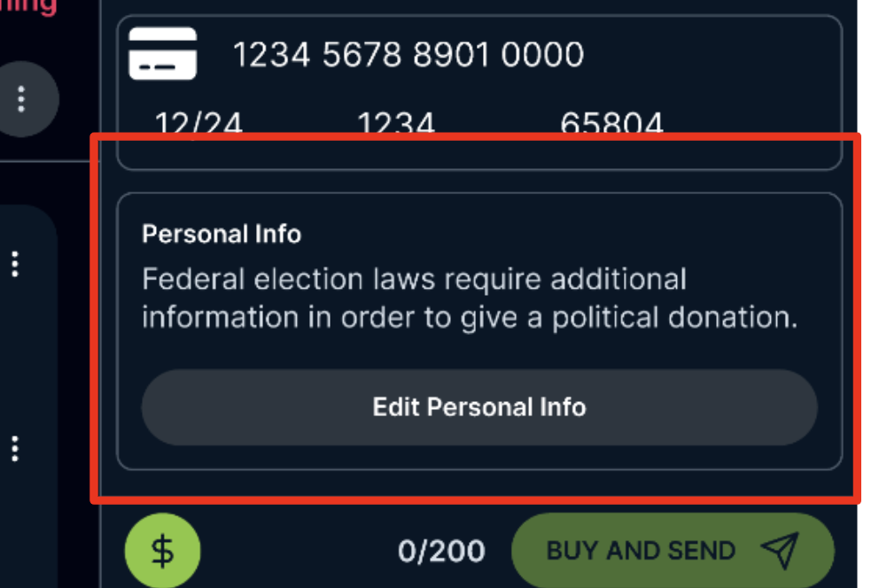Click the 65804 ZIP code field
Viewport: 879px width, 588px height.
click(611, 125)
